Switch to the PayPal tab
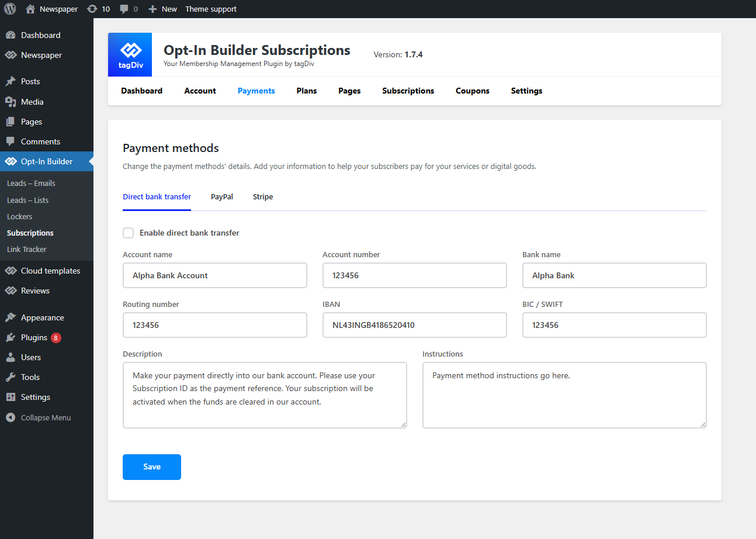The width and height of the screenshot is (756, 539). coord(222,197)
